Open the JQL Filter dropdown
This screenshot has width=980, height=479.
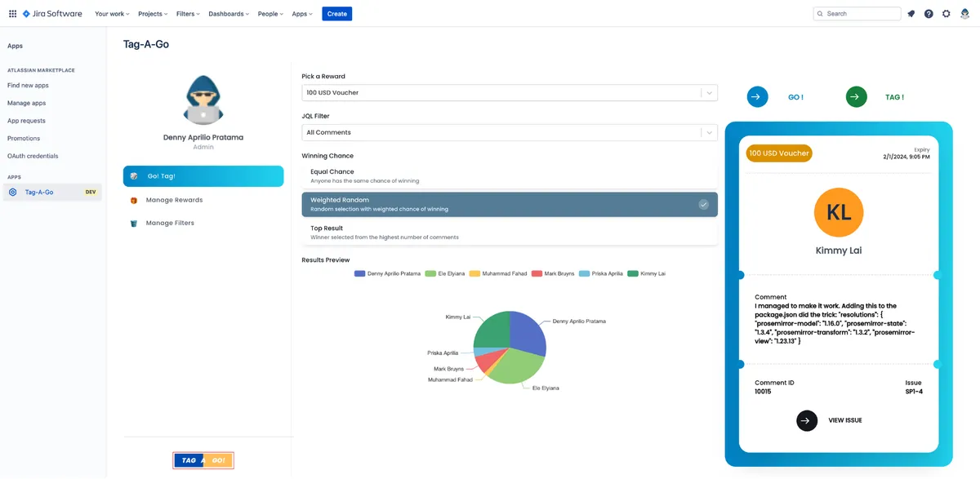click(510, 132)
